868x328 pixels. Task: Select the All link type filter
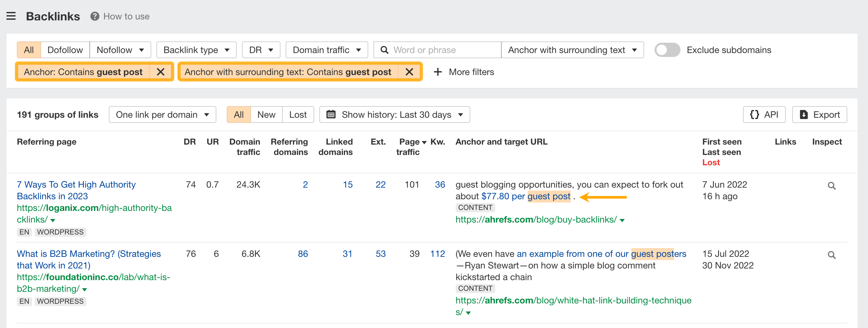pos(29,50)
